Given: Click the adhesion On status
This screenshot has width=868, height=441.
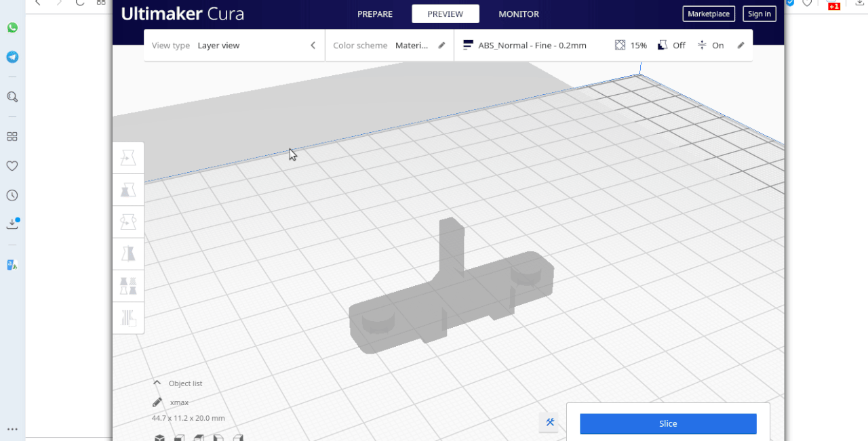Looking at the screenshot, I should tap(718, 45).
